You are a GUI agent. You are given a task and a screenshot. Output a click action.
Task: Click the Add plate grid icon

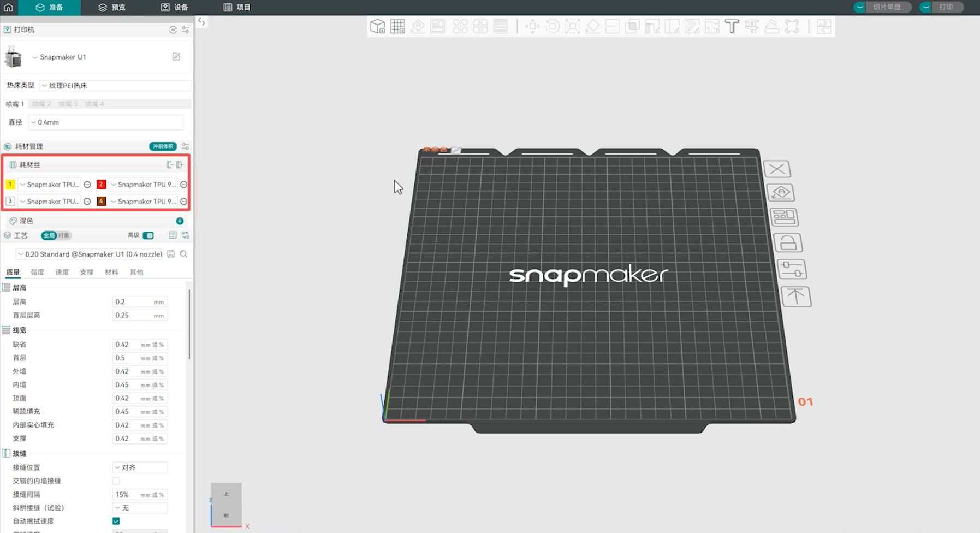point(397,26)
